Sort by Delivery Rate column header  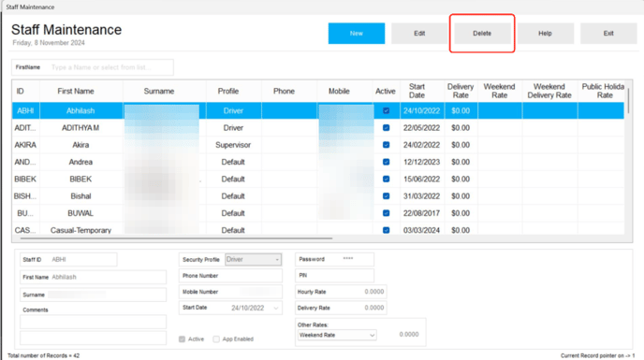(x=461, y=91)
